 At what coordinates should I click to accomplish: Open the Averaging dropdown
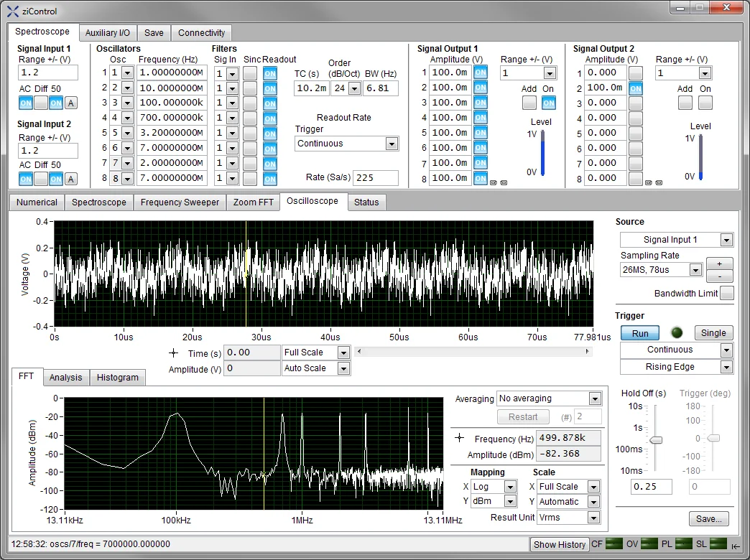pyautogui.click(x=595, y=398)
